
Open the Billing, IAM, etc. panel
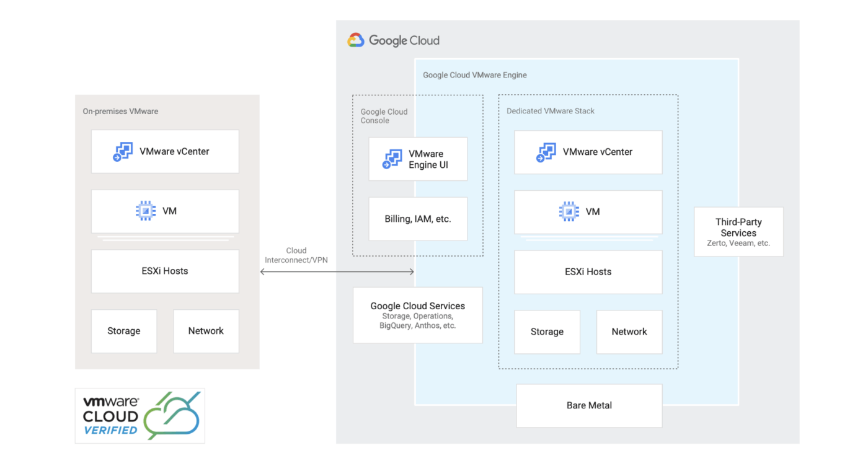click(x=417, y=218)
